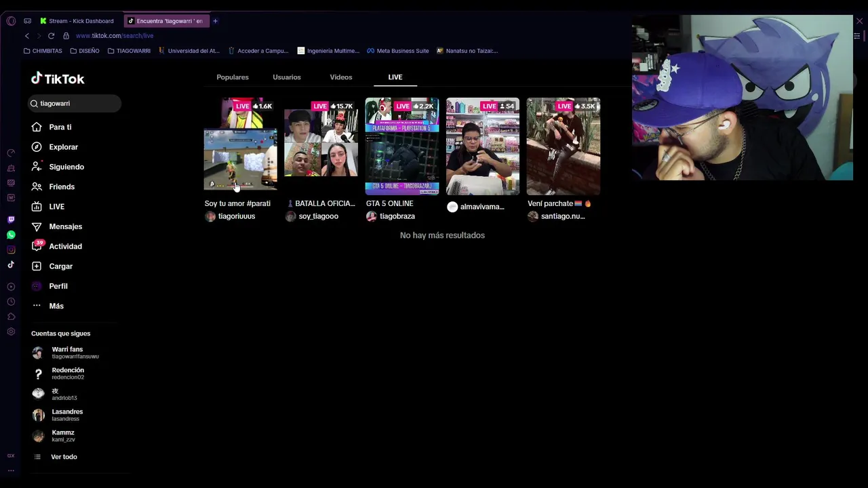This screenshot has width=868, height=488.
Task: Click the Cargar plus square icon
Action: (37, 266)
